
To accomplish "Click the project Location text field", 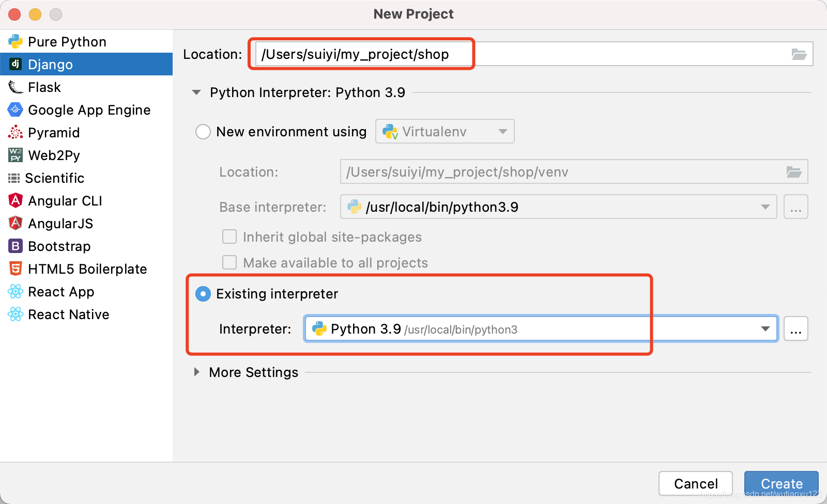I will tap(534, 54).
